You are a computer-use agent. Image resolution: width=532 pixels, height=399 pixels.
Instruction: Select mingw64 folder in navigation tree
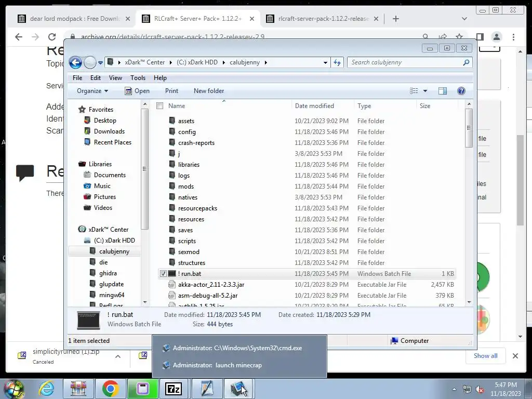coord(112,295)
